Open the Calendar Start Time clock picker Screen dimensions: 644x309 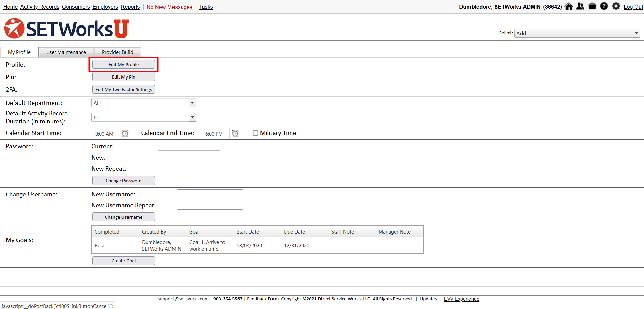pos(125,133)
